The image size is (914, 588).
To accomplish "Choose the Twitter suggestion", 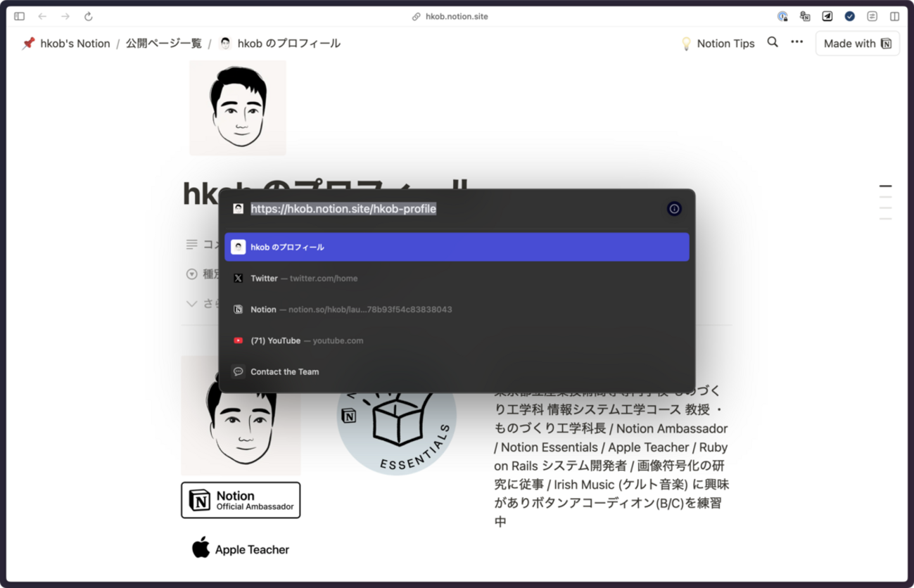I will 457,279.
